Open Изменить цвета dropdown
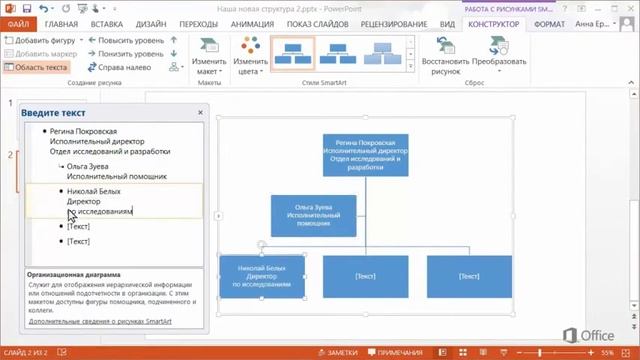The width and height of the screenshot is (640, 360). (251, 56)
